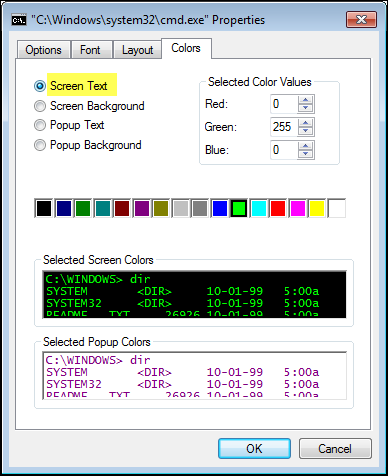Click the Selected Popup Colors preview

pyautogui.click(x=194, y=375)
